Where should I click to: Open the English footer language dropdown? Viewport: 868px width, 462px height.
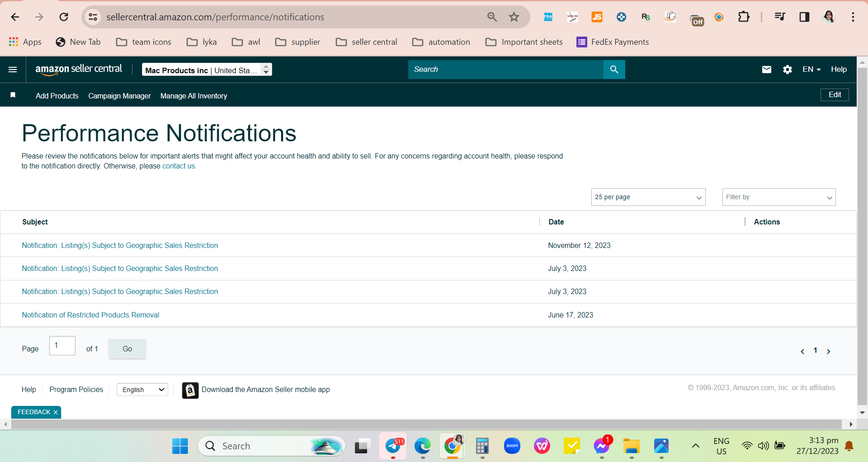[x=142, y=390]
